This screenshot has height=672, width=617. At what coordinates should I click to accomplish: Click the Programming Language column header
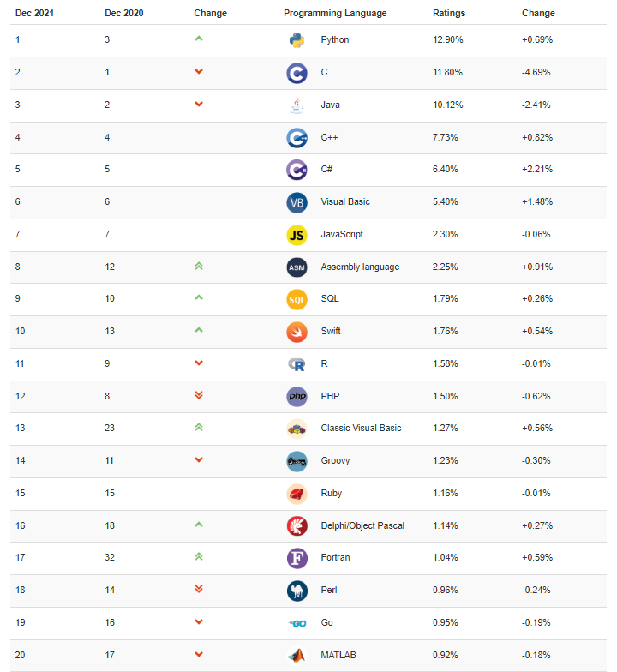[335, 13]
